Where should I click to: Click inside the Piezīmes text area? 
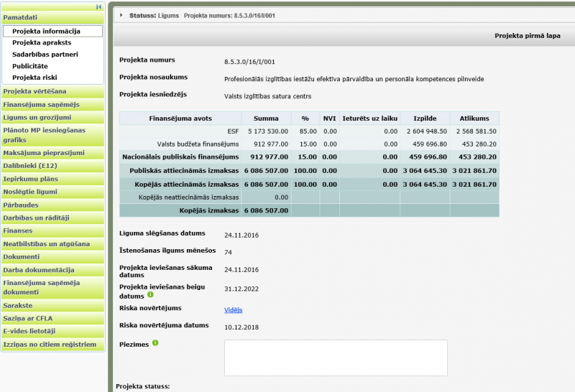(x=336, y=358)
